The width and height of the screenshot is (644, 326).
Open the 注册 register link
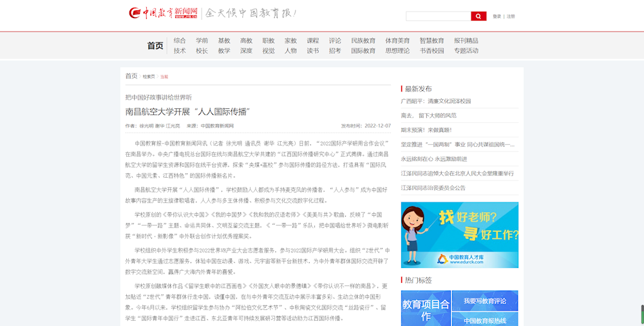[511, 16]
